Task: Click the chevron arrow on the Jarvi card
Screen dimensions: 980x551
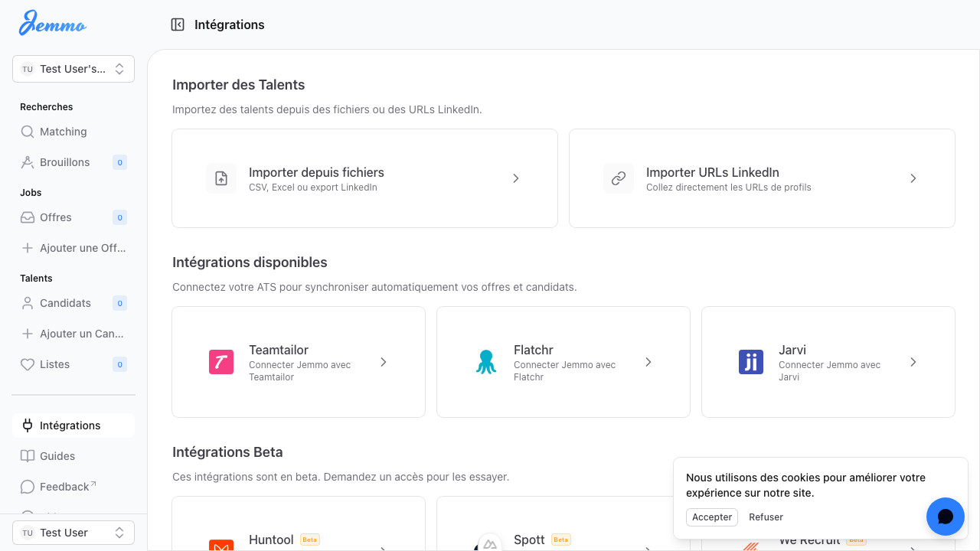Action: pos(913,362)
